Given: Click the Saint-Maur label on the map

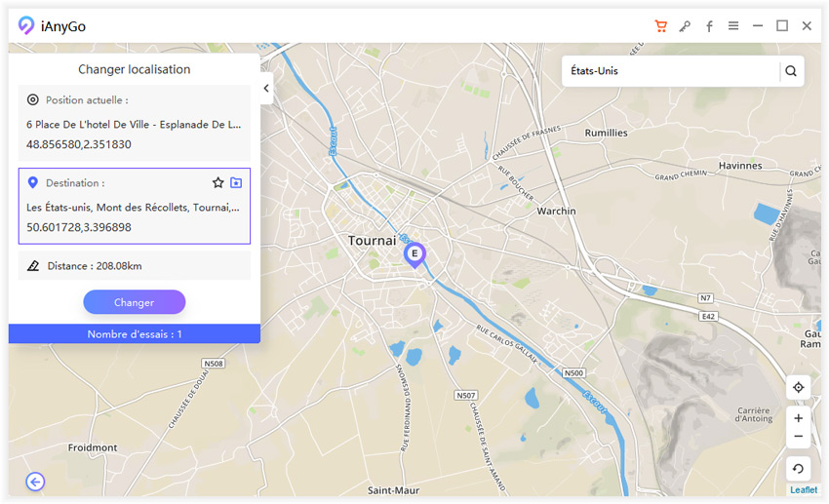Looking at the screenshot, I should click(x=393, y=490).
